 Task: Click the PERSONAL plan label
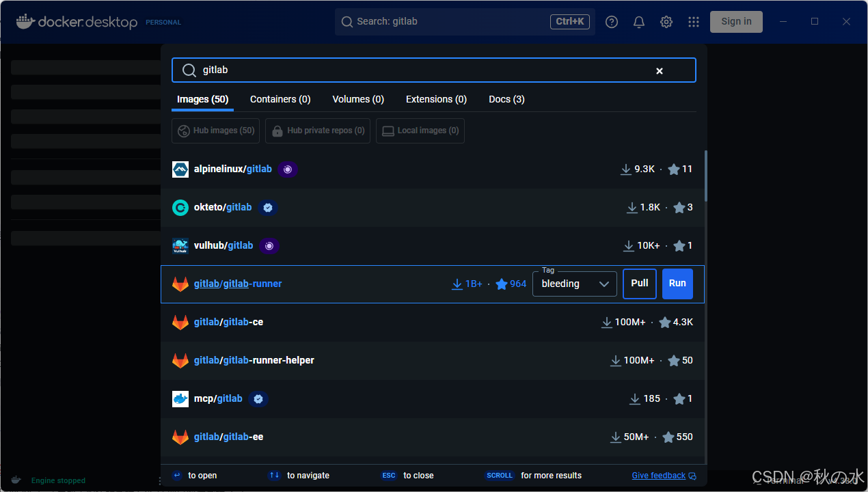pyautogui.click(x=163, y=23)
